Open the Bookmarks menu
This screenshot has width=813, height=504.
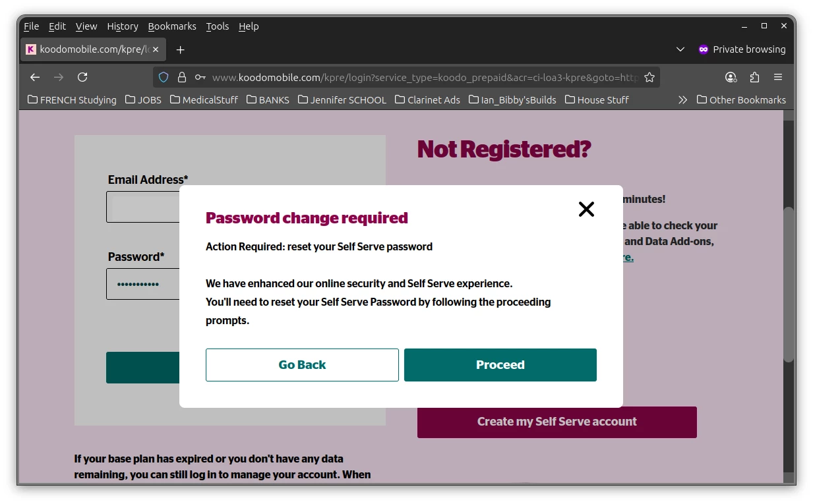[172, 26]
